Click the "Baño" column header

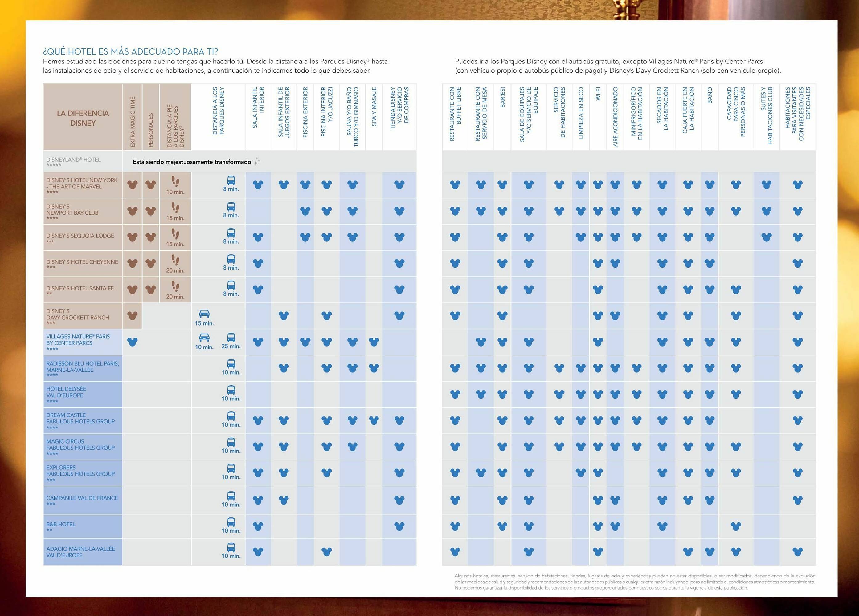point(710,95)
